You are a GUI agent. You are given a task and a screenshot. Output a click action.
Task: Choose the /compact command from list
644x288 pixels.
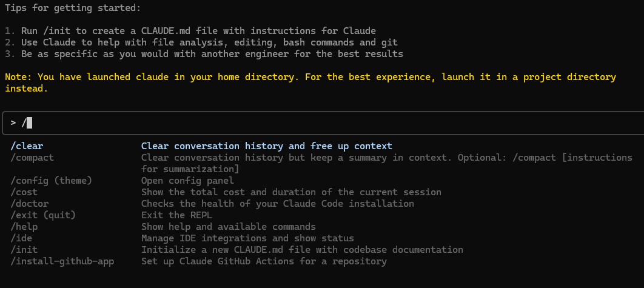click(x=32, y=158)
